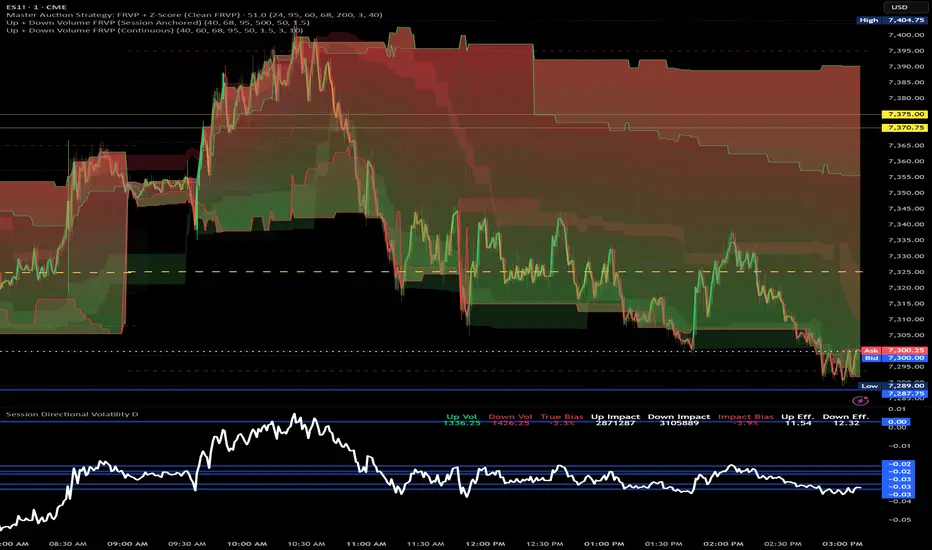Viewport: 932px width, 550px height.
Task: Click the yellow 7,375.00 price label
Action: tap(904, 114)
